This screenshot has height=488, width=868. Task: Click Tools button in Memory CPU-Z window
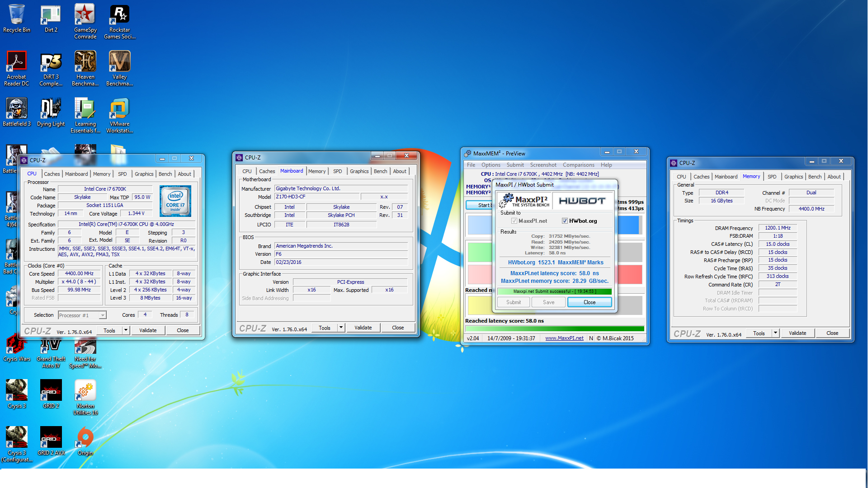[x=759, y=333]
